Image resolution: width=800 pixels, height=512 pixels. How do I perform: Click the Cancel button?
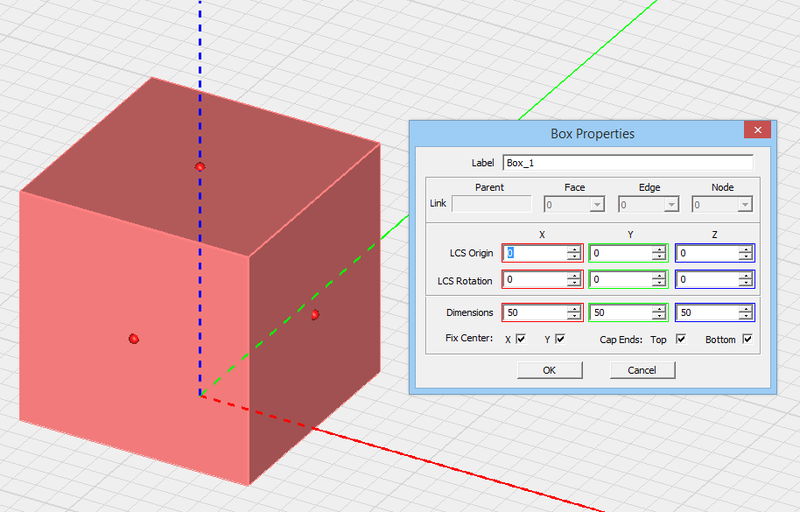643,370
